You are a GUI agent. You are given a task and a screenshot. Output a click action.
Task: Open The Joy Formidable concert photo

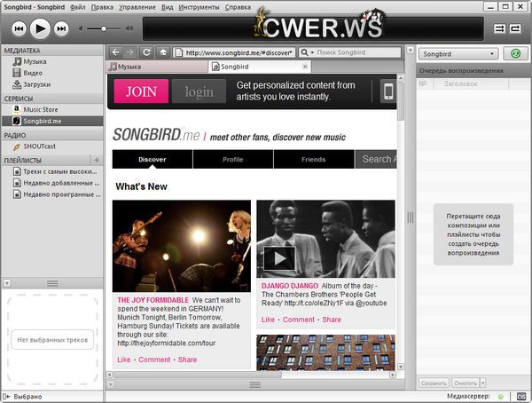(182, 246)
